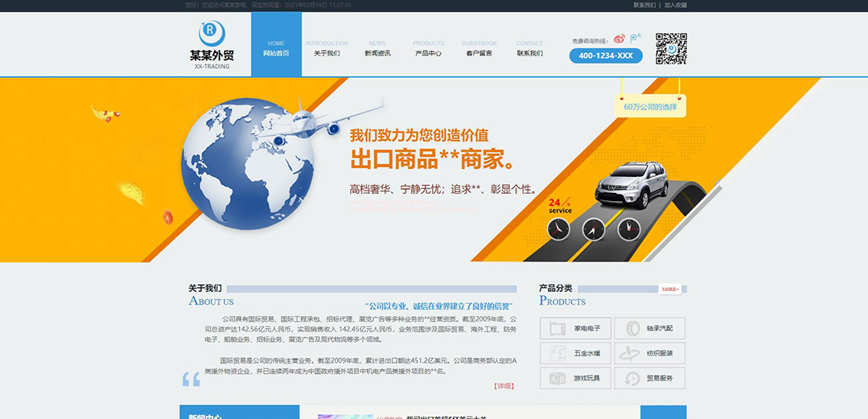This screenshot has height=419, width=868.
Task: Open the 关于我们 Introduction menu item
Action: tap(327, 48)
